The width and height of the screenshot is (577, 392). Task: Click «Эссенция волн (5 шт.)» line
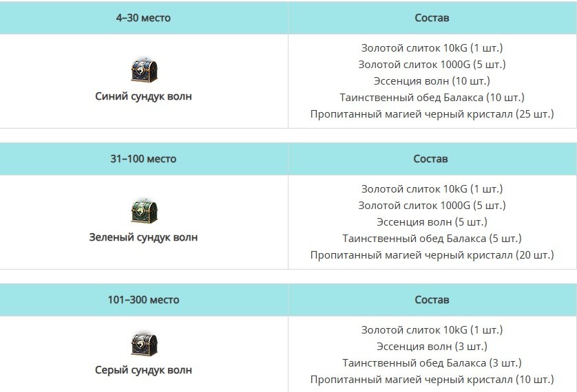[x=432, y=222]
